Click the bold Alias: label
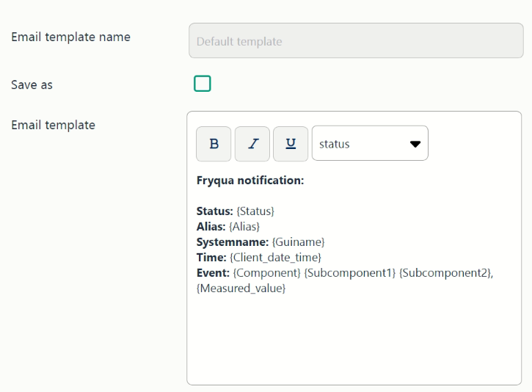Screen dimensions: 532x392 (211, 226)
